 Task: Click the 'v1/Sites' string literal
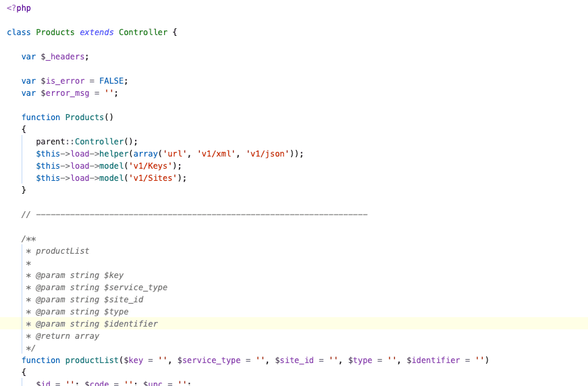(153, 178)
